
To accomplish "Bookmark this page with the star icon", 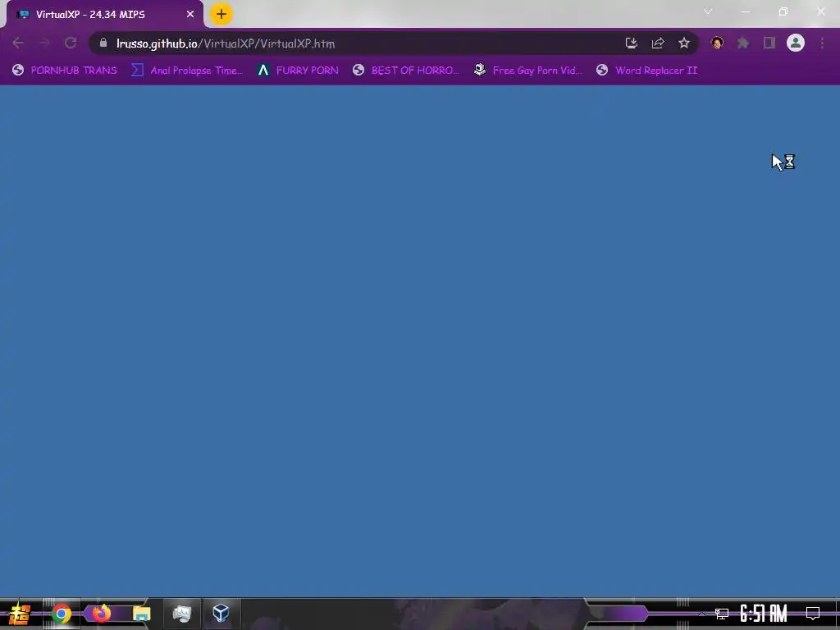I will click(684, 43).
